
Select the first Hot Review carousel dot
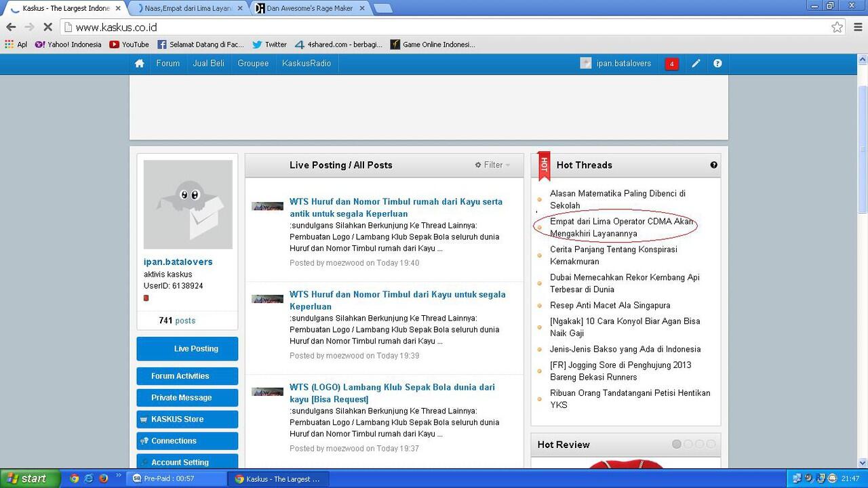pyautogui.click(x=677, y=444)
